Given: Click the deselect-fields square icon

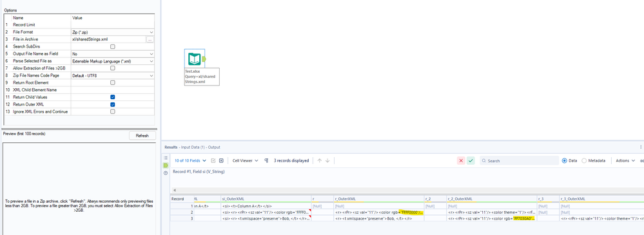Looking at the screenshot, I should tap(221, 161).
